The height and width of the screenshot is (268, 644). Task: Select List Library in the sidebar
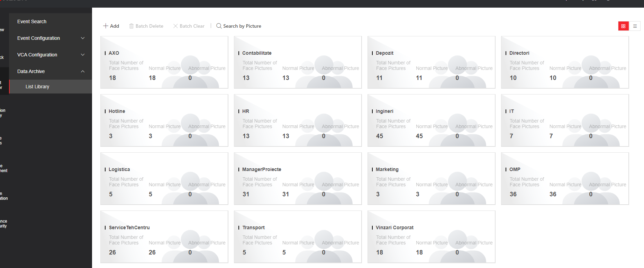[x=37, y=87]
